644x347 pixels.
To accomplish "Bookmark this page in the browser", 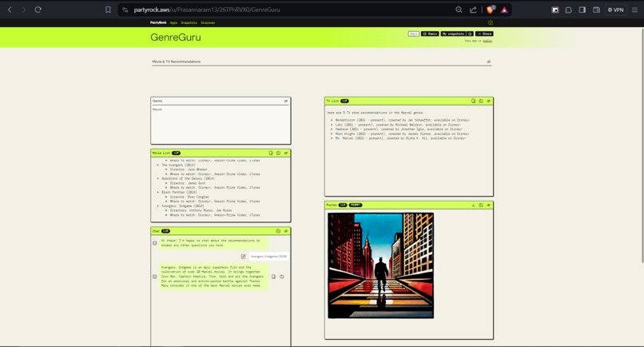I will tap(108, 10).
